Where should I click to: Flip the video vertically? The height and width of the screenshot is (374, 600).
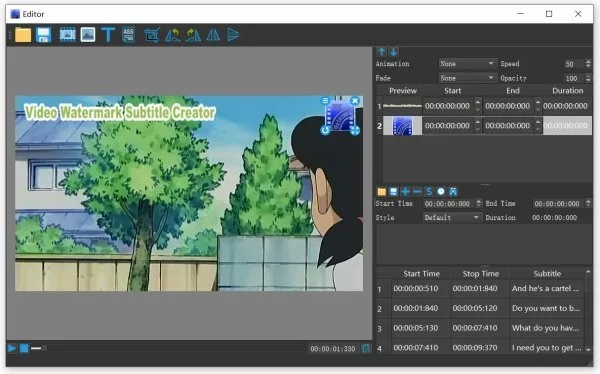click(233, 35)
